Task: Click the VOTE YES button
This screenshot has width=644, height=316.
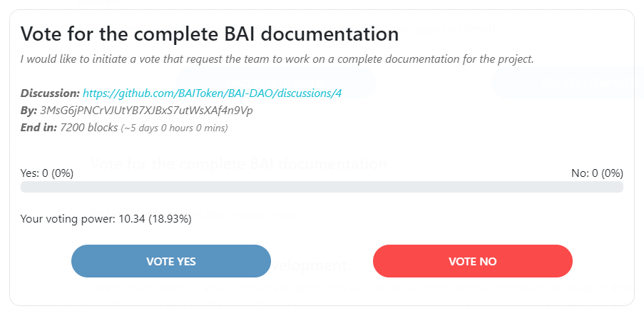Action: (171, 261)
